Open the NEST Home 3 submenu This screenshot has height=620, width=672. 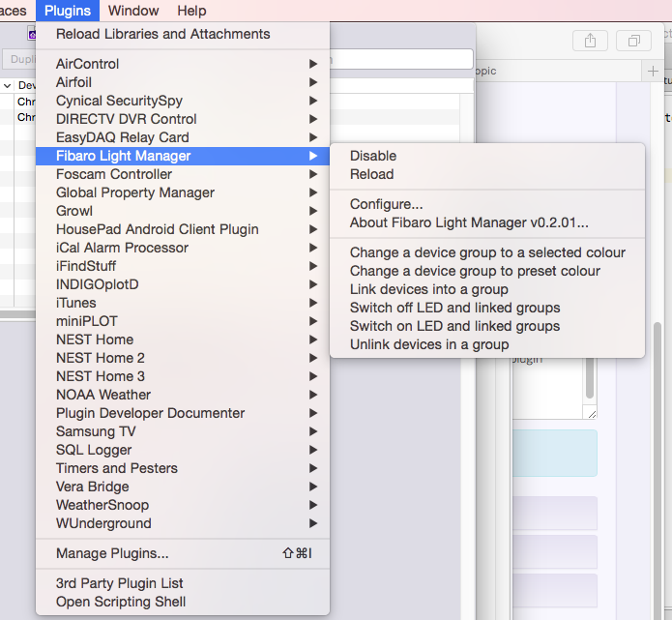tap(183, 376)
